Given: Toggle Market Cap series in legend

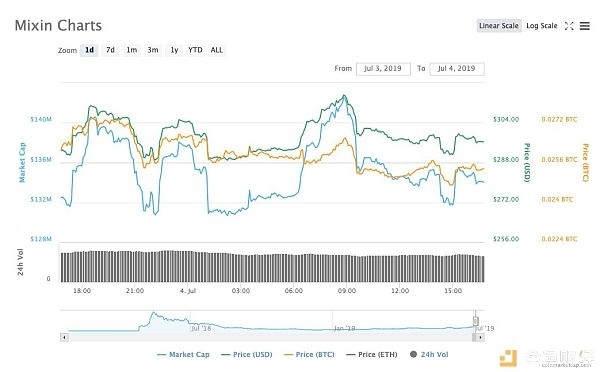Looking at the screenshot, I should point(183,354).
